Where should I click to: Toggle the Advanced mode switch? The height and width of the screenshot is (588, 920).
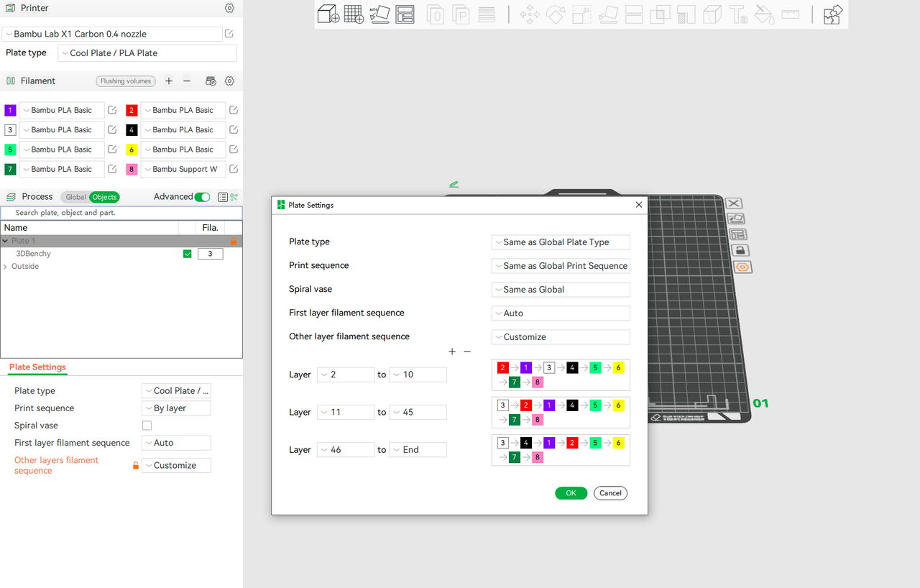[x=202, y=197]
